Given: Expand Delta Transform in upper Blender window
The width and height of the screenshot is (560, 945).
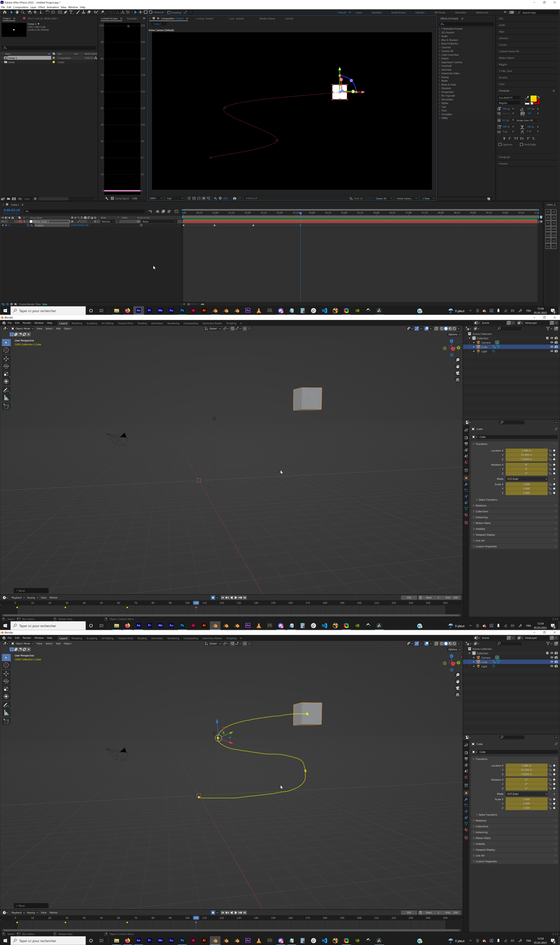Looking at the screenshot, I should click(488, 499).
